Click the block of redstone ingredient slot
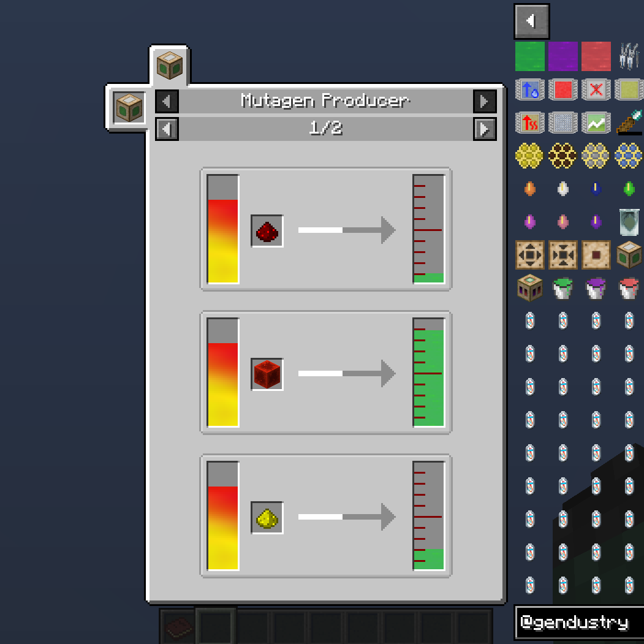This screenshot has height=644, width=644. [267, 374]
